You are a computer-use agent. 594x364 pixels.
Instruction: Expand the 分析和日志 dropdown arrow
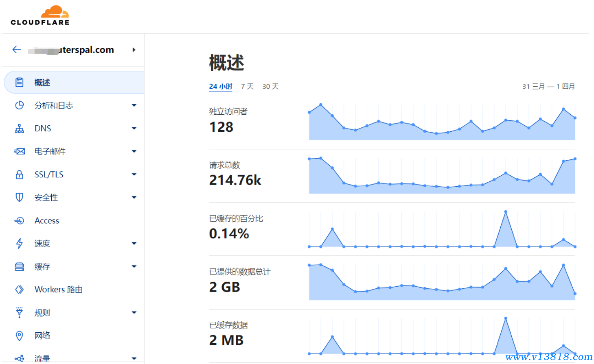pyautogui.click(x=134, y=105)
